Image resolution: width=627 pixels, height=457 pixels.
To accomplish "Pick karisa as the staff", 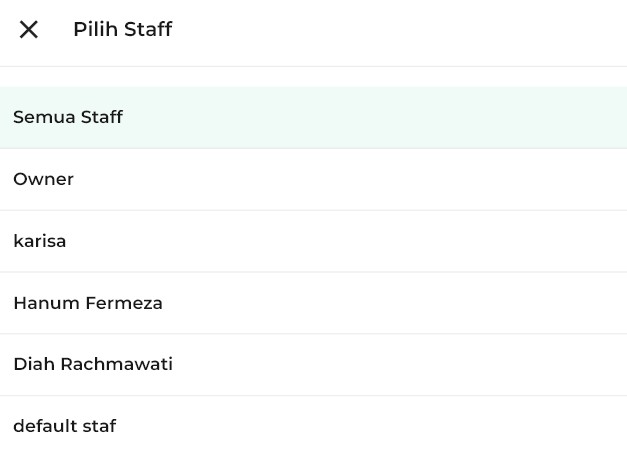I will [40, 241].
